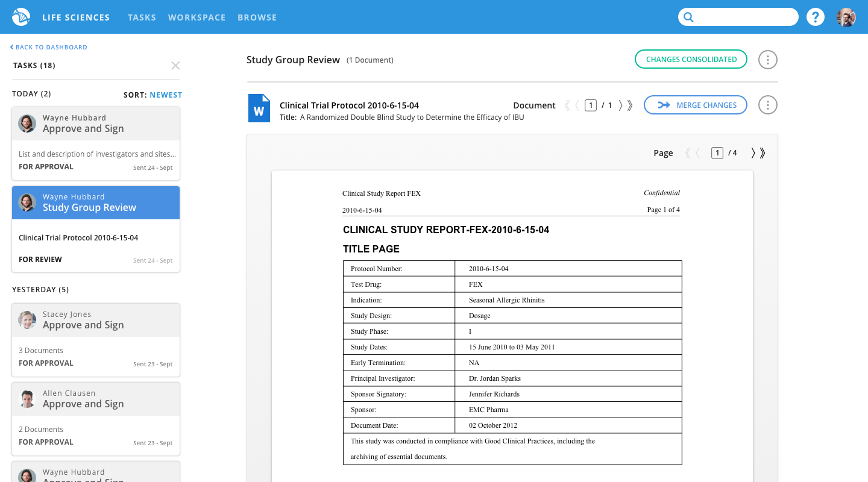Open Study Group Review options menu
Screen dimensions: 868x482
[x=767, y=60]
